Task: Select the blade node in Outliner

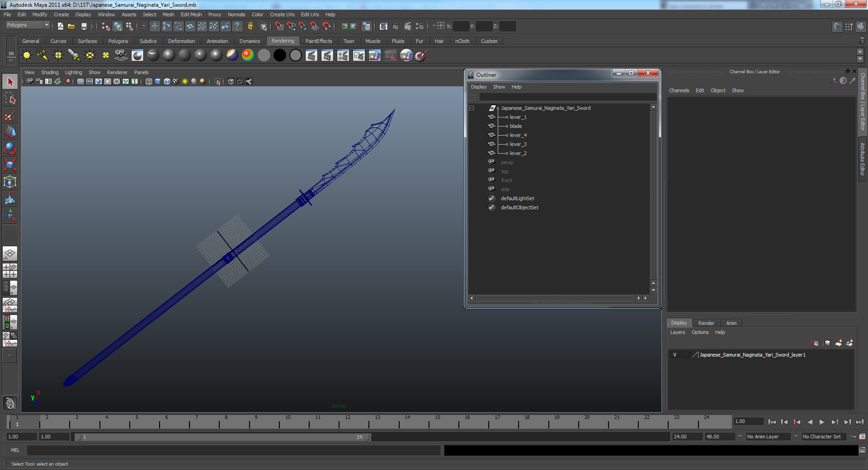Action: [516, 126]
